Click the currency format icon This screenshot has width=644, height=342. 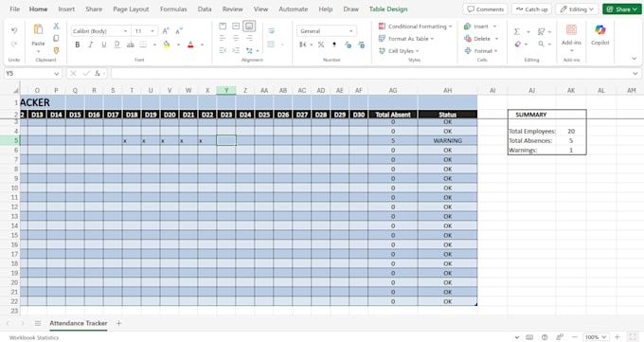(x=303, y=45)
